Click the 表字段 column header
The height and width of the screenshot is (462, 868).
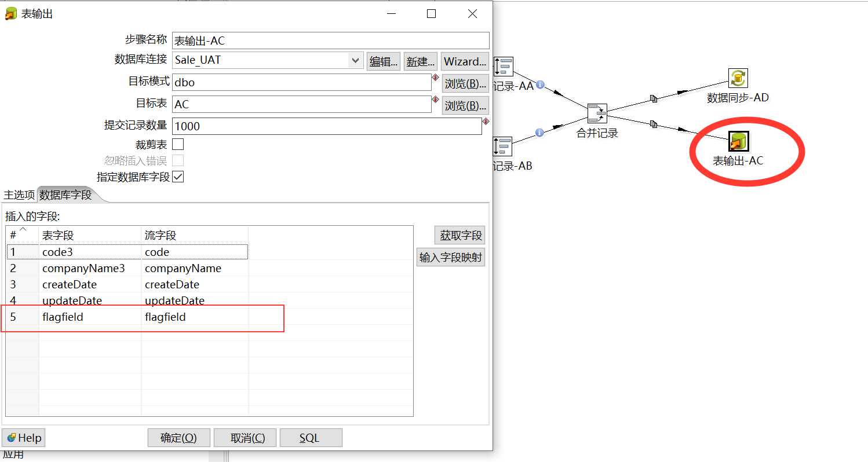[x=90, y=234]
